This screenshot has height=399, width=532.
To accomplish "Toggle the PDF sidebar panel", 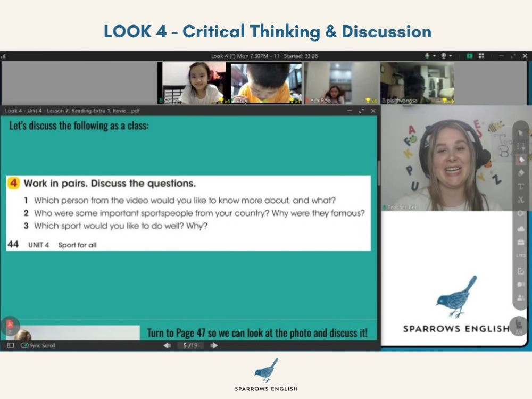I will [x=10, y=345].
